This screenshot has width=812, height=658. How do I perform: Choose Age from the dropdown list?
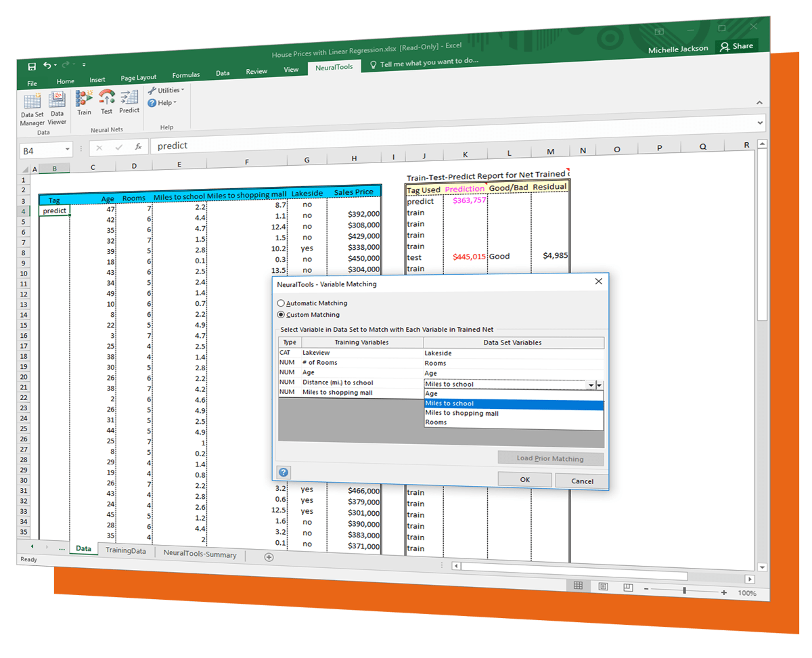coord(513,393)
